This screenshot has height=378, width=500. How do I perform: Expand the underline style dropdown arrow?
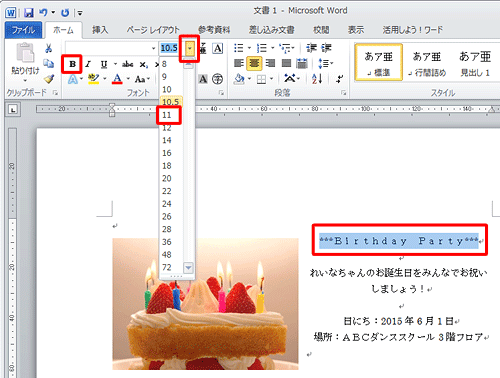(115, 64)
